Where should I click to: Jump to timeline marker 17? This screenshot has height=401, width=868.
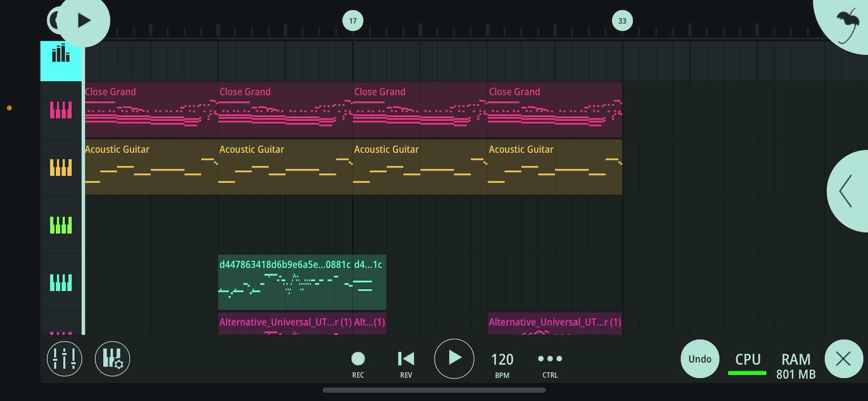point(353,21)
